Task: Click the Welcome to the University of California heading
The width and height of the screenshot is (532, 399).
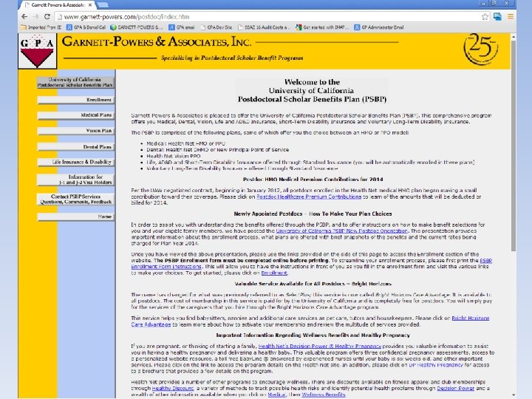Action: [x=312, y=91]
